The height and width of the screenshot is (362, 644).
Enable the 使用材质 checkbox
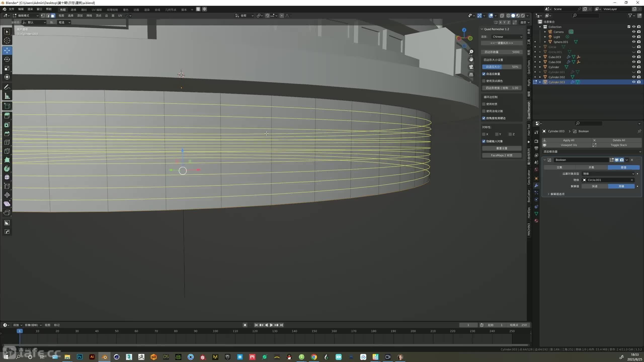pos(484,104)
